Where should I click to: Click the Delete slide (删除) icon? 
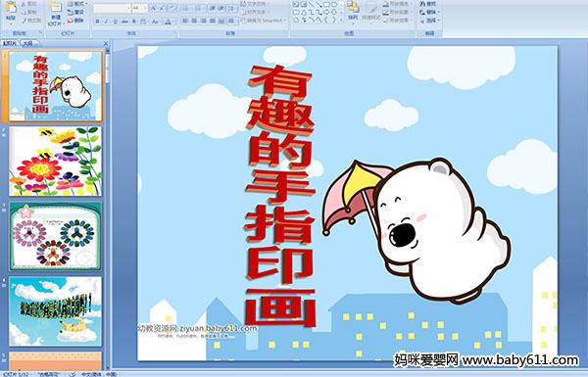76,21
